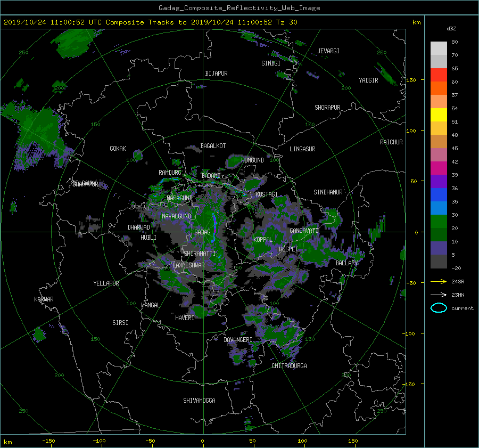479x448 pixels.
Task: Select the yellow 51 dBZ color swatch
Action: (x=439, y=115)
